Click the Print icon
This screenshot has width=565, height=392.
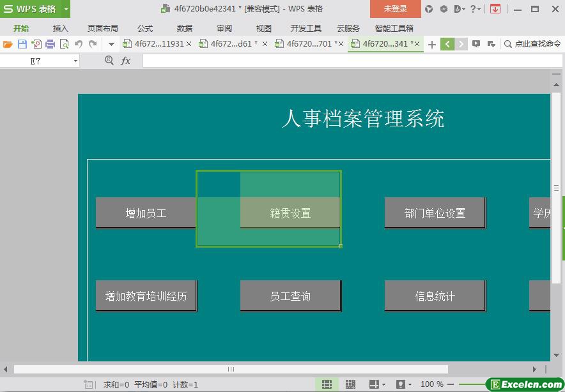(x=50, y=44)
